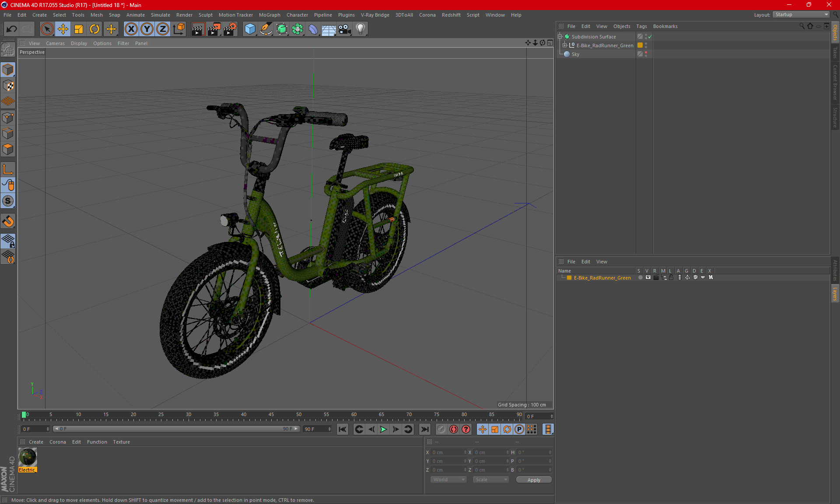Click the green Array modeling icon
Screen dimensions: 840x504
(297, 29)
